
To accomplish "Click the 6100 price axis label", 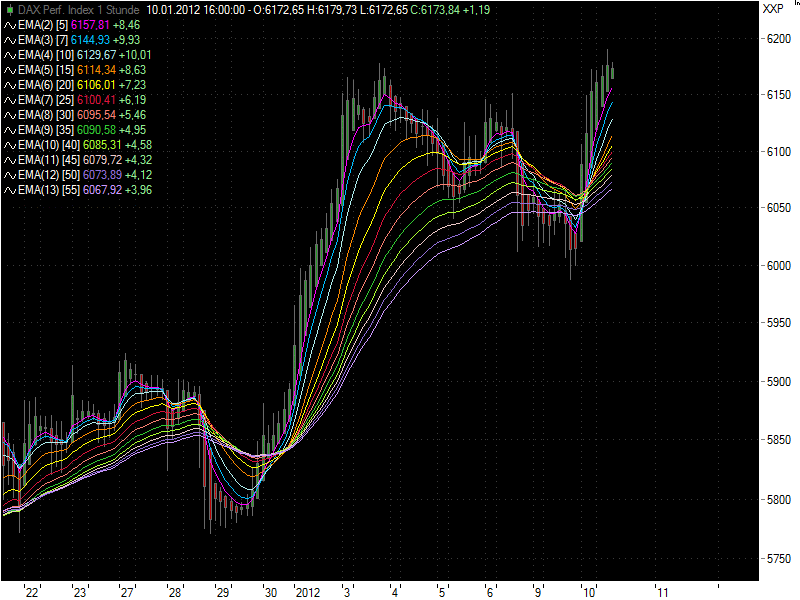I will coord(779,152).
